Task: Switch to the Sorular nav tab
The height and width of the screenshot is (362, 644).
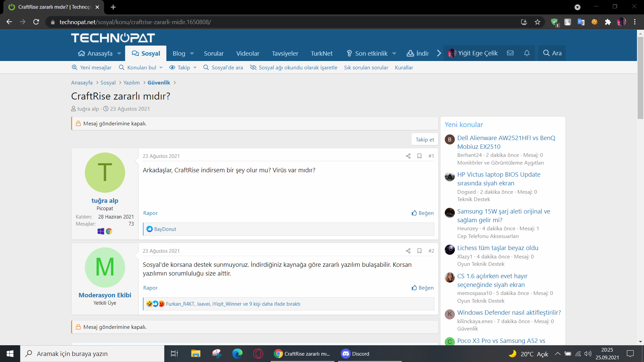Action: pos(214,54)
